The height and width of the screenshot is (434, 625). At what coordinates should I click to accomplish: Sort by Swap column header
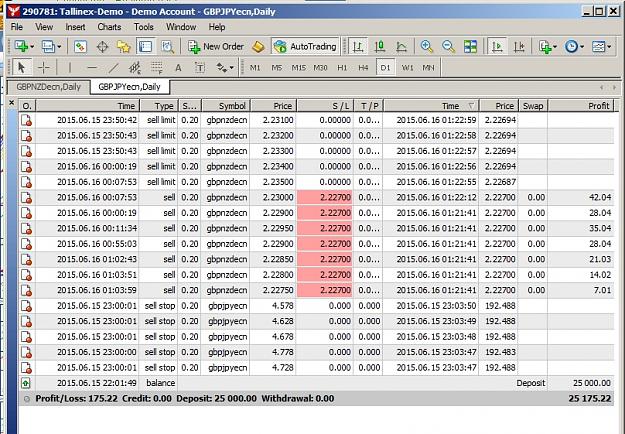click(533, 106)
